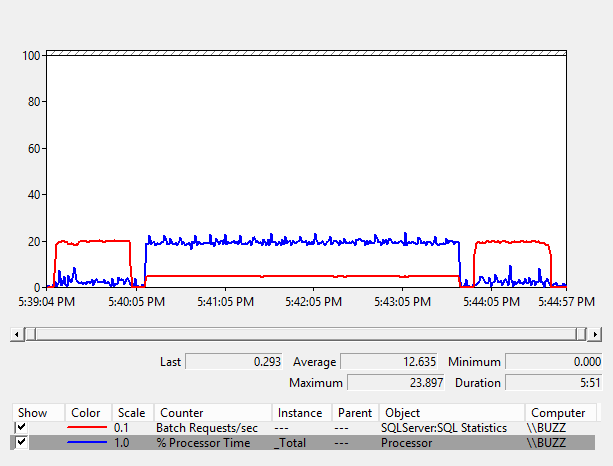The image size is (613, 466).
Task: Sort by the Color column header
Action: pyautogui.click(x=88, y=412)
